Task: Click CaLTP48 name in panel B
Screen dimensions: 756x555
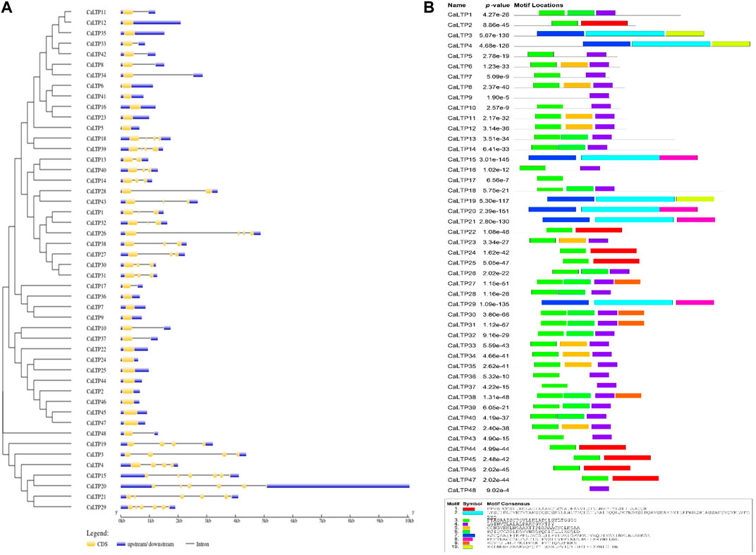Action: [x=461, y=490]
